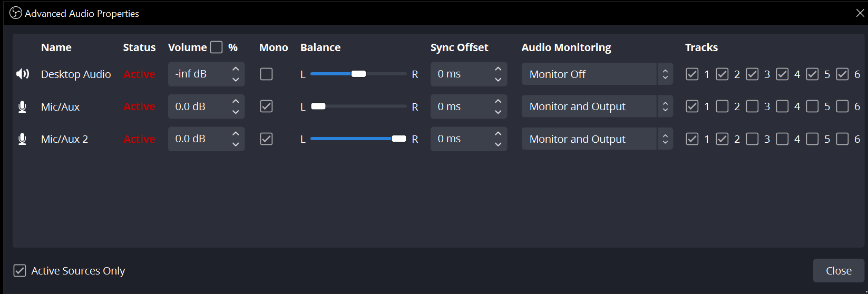Click Desktop Audio balance slider handle
The image size is (868, 294).
click(358, 74)
